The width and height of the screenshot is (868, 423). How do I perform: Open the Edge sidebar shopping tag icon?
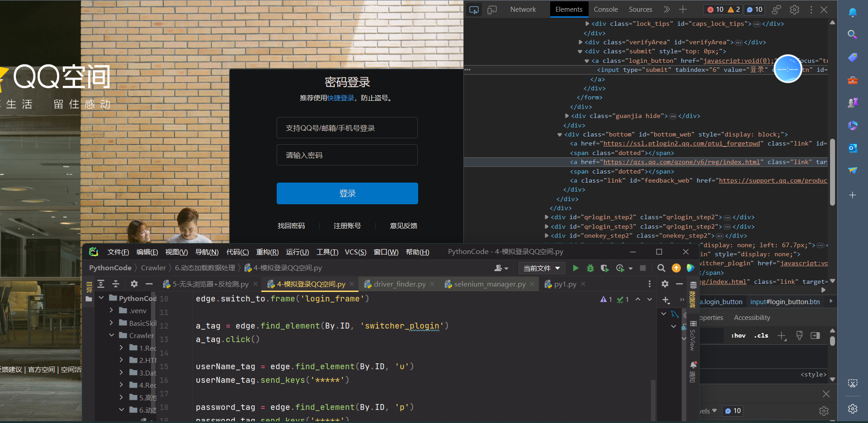point(853,57)
